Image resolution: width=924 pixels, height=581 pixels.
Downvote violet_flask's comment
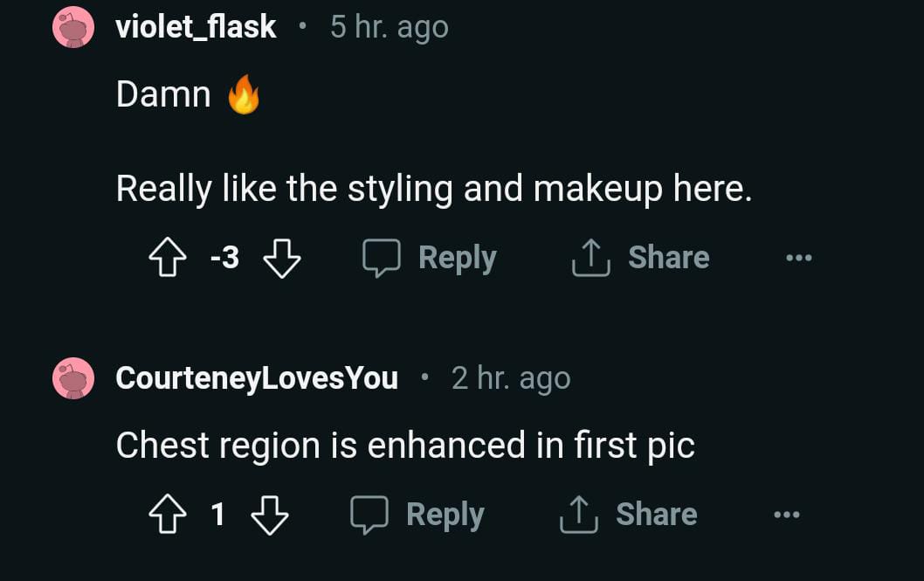281,259
